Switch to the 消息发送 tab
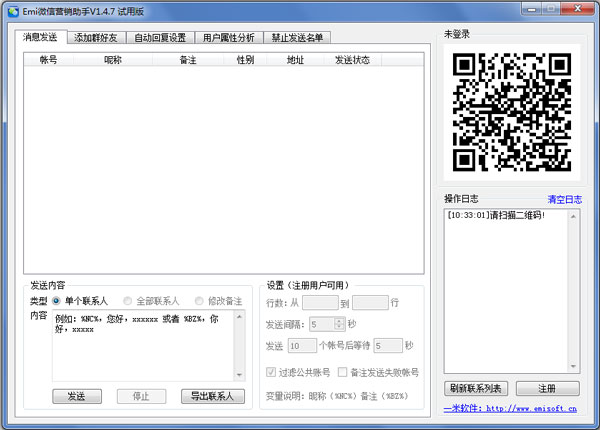 pos(40,37)
